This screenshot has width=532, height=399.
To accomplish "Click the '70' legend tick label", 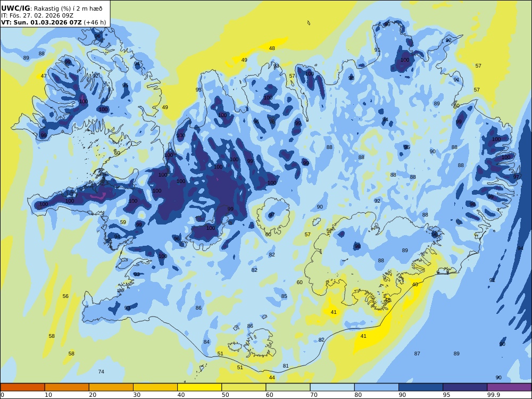I will [314, 395].
